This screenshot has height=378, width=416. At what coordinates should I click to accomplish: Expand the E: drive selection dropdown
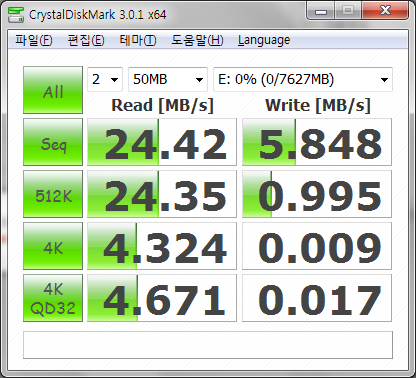pos(303,79)
